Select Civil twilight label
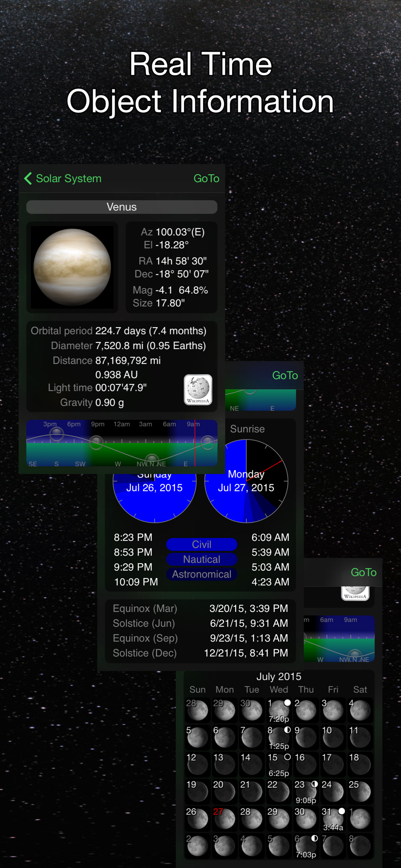The width and height of the screenshot is (401, 868). 202,544
